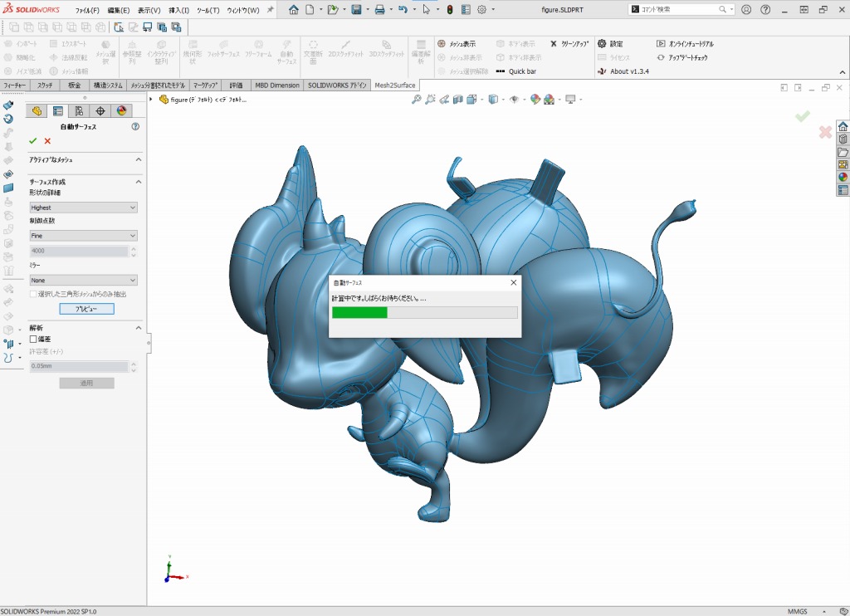The image size is (850, 616).
Task: Click the Section View icon in view toolbar
Action: click(x=458, y=100)
